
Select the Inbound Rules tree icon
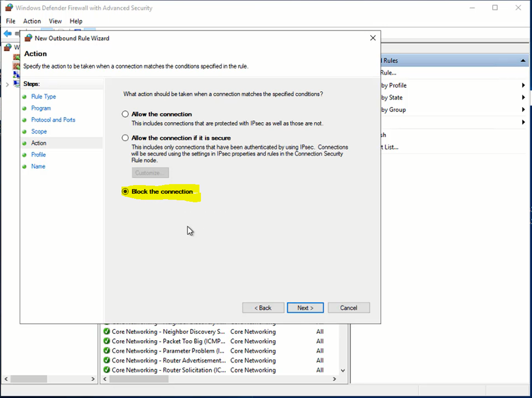click(x=16, y=57)
